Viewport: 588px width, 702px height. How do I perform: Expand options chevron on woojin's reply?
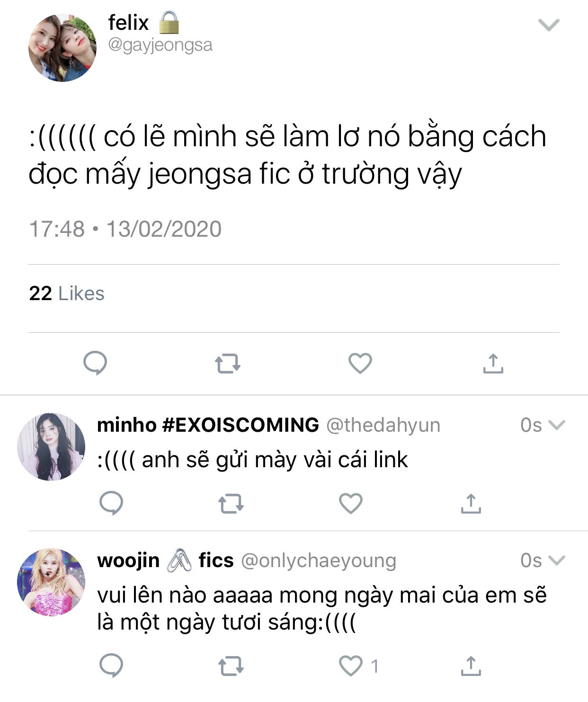[x=556, y=560]
